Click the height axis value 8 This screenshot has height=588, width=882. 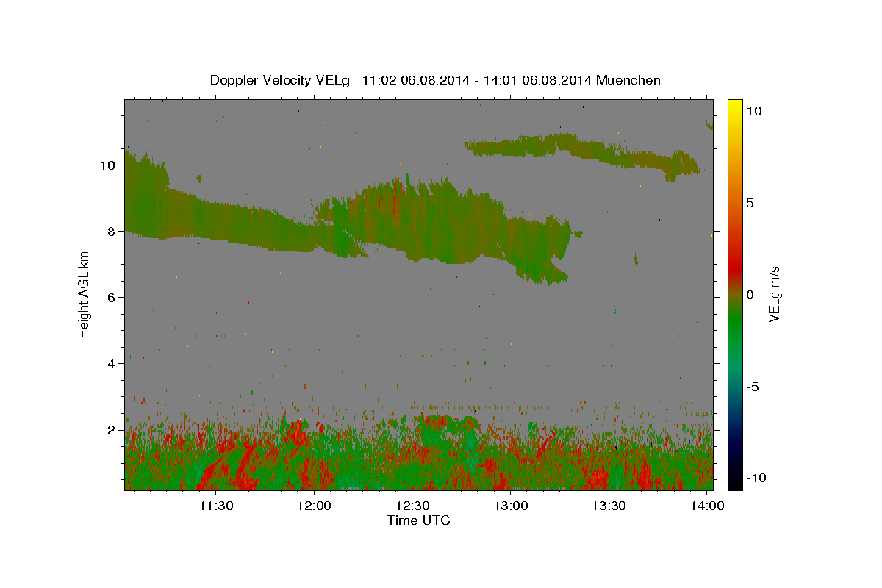[112, 232]
